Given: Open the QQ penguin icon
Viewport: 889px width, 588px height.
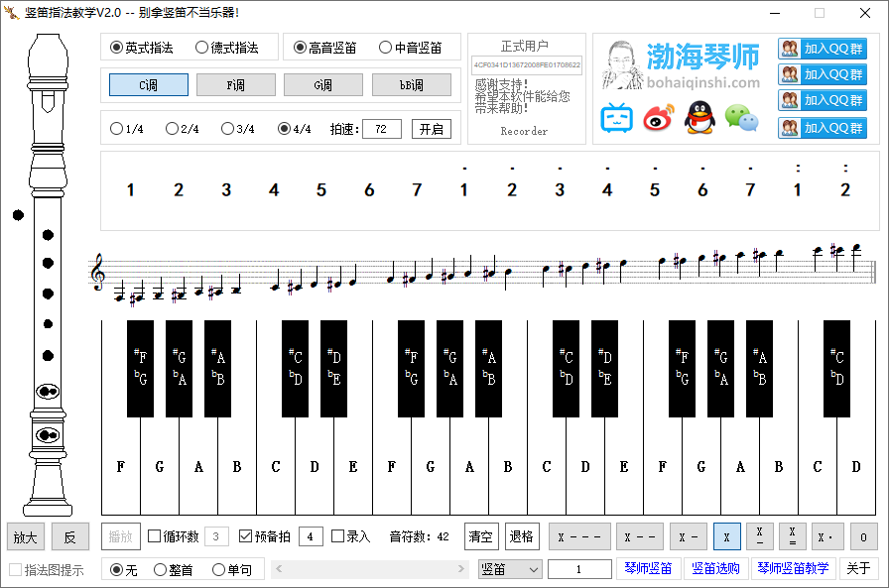Looking at the screenshot, I should (x=698, y=117).
